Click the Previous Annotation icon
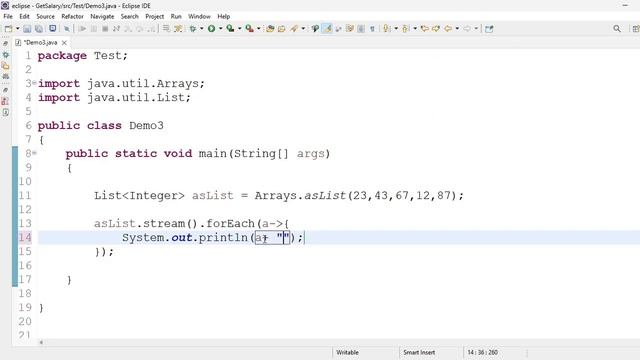The image size is (640, 360). pos(405,29)
